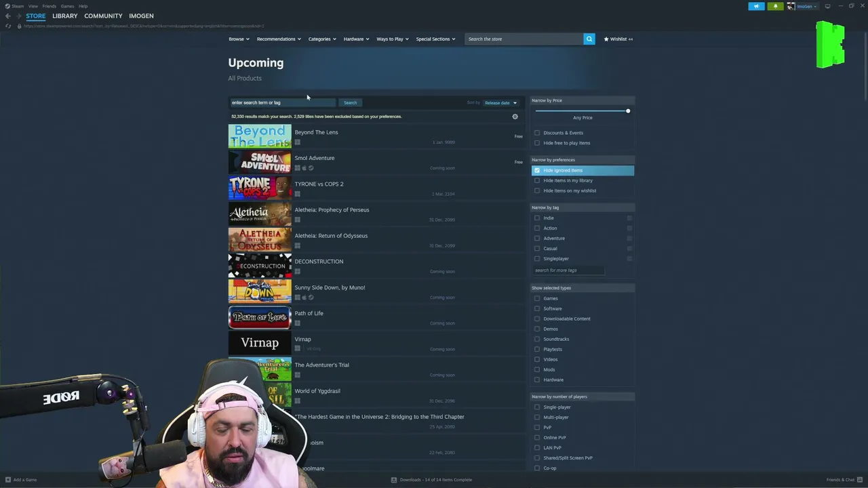868x488 pixels.
Task: Click the padlock icon beside the URL
Action: tap(19, 26)
